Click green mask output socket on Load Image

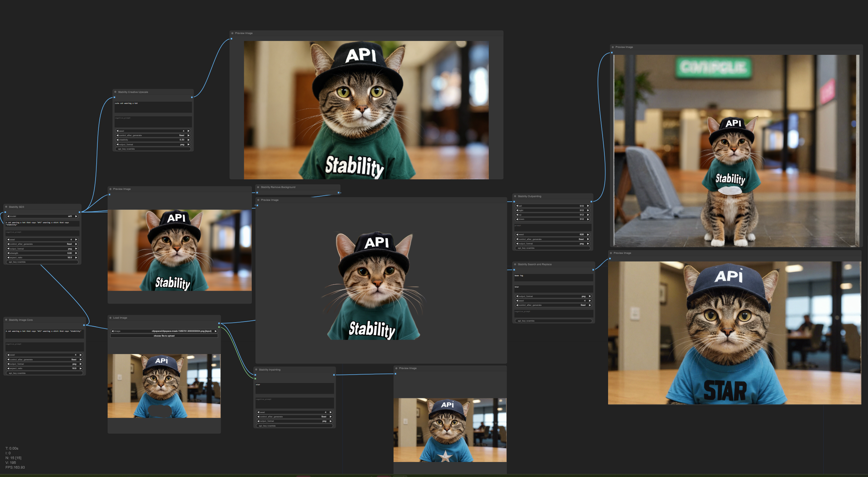click(219, 327)
